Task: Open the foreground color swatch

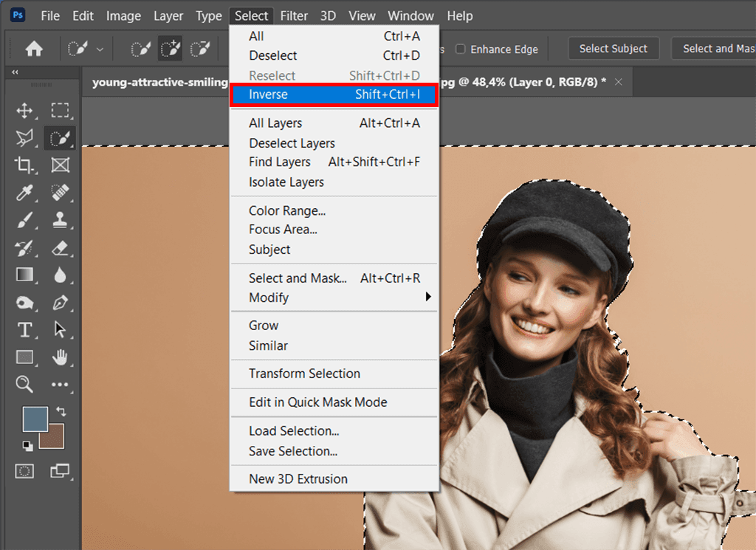Action: (35, 419)
